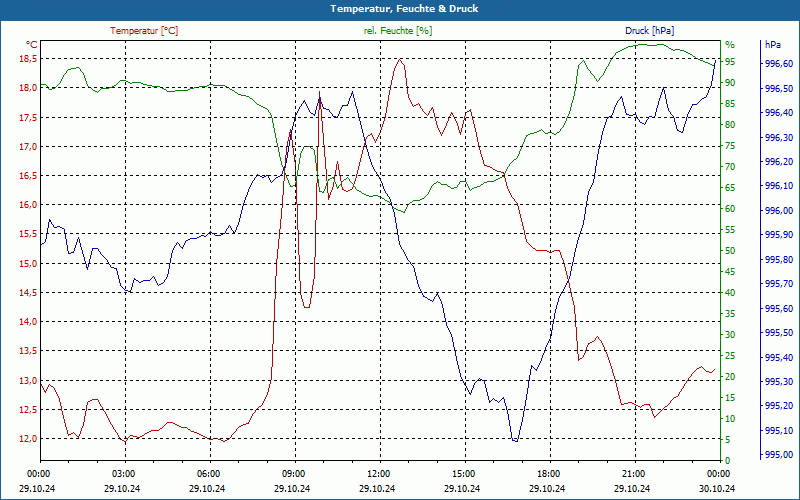Click pressure axis value "995,90"
800x500 pixels.
(x=779, y=235)
